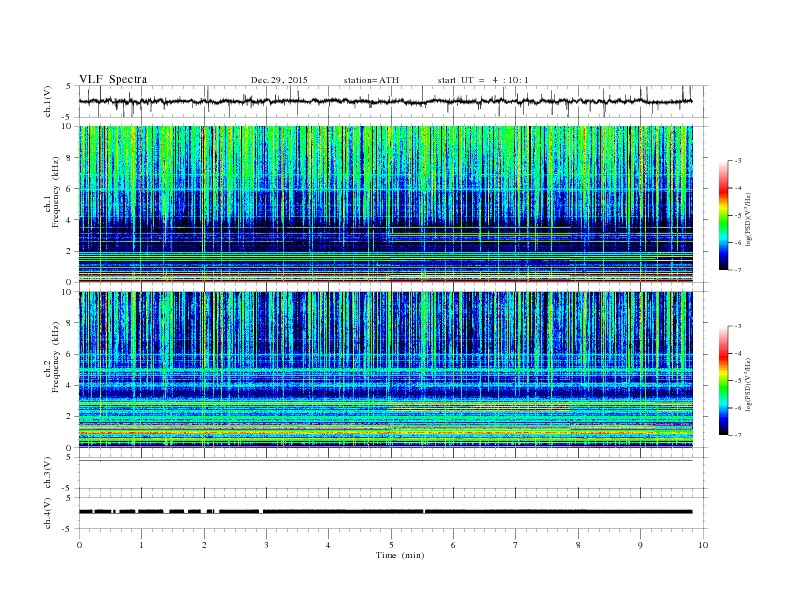Viewport: 792px width, 612px height.
Task: Click the '-7' tick on ch.2 colorbar
Action: (x=738, y=435)
